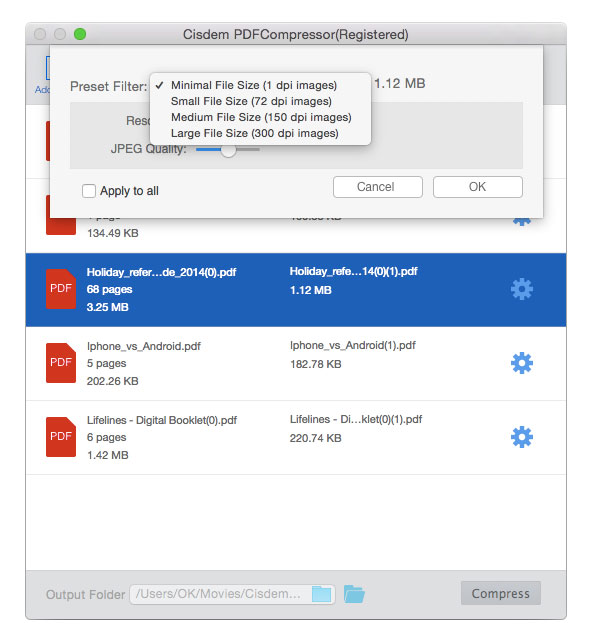This screenshot has width=591, height=642.
Task: Open settings gear for Holiday_refer…de_2014(0).pdf
Action: click(522, 289)
